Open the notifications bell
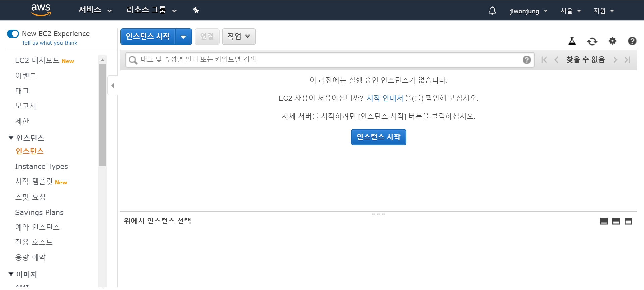The height and width of the screenshot is (290, 644). point(492,11)
